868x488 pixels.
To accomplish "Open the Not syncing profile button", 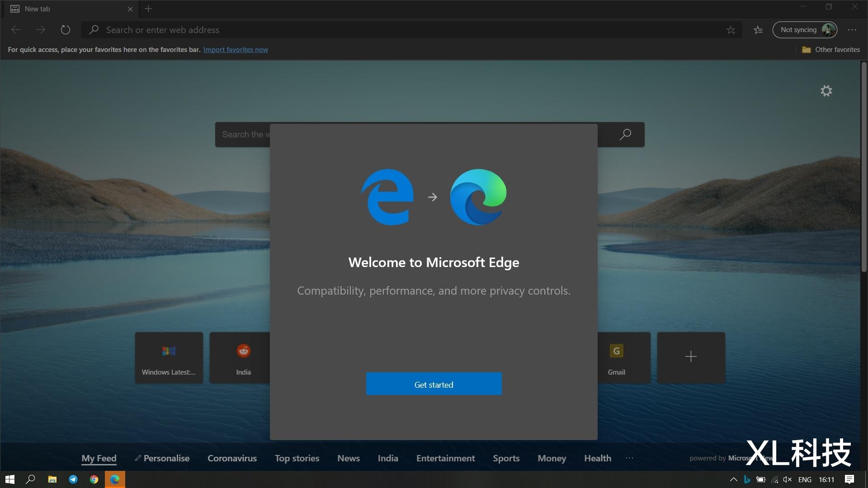I will point(805,30).
